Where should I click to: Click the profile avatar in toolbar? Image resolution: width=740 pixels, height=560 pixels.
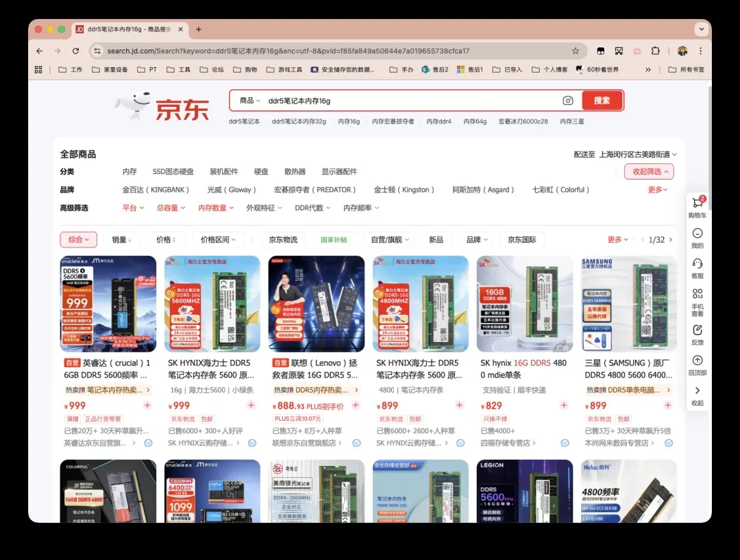[x=682, y=51]
